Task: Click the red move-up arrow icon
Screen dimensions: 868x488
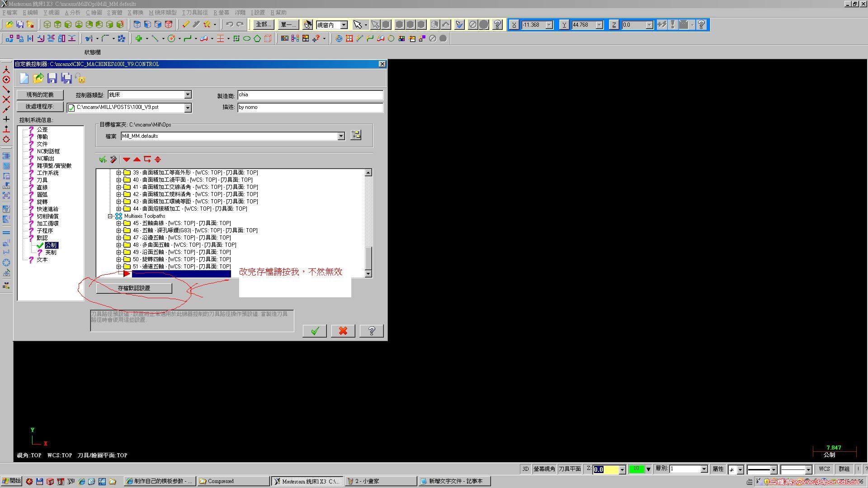Action: coord(137,160)
